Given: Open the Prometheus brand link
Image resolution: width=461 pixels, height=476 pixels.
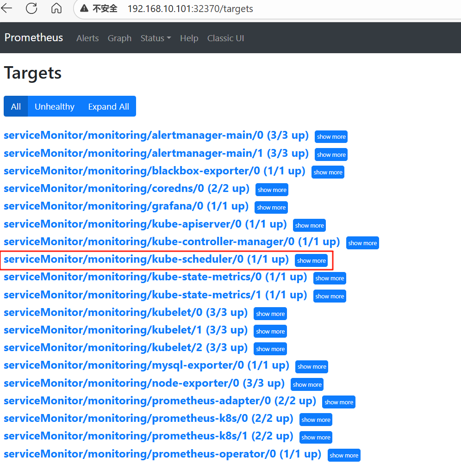Looking at the screenshot, I should coord(34,37).
